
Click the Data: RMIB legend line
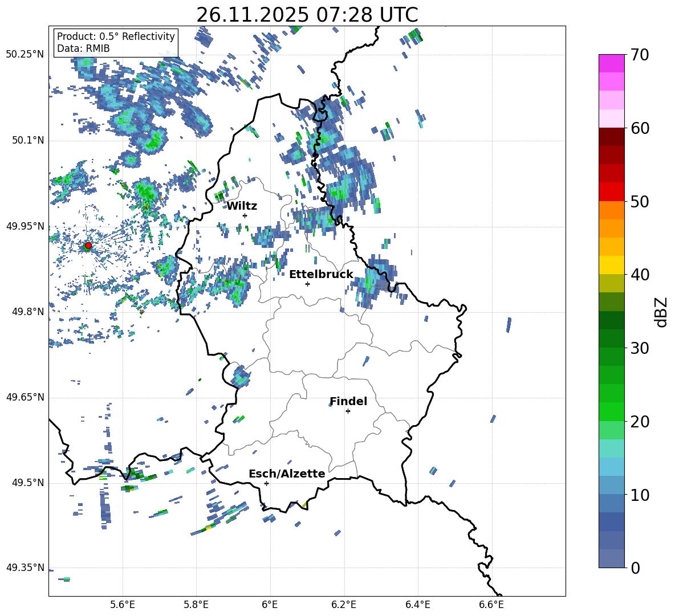83,48
